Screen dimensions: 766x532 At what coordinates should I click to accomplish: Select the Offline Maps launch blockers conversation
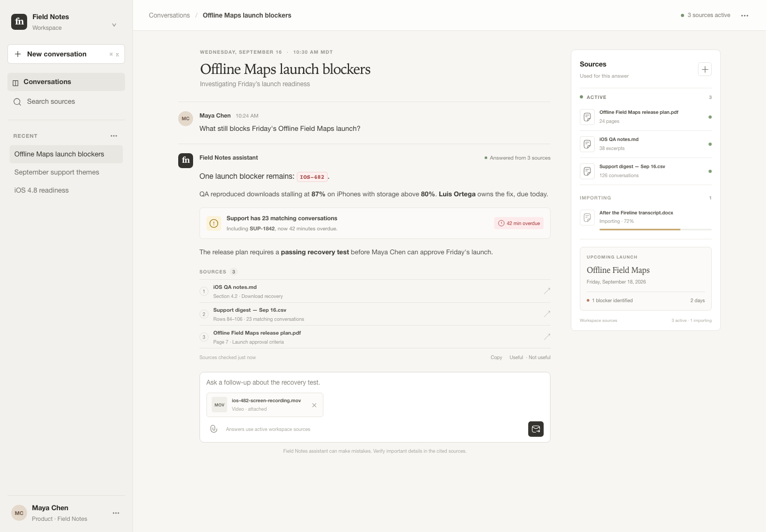point(66,154)
